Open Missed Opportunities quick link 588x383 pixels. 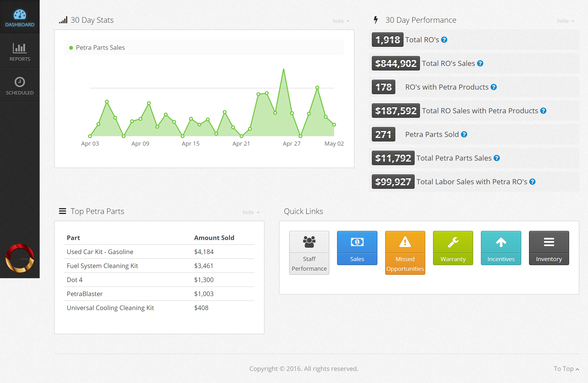pos(405,252)
